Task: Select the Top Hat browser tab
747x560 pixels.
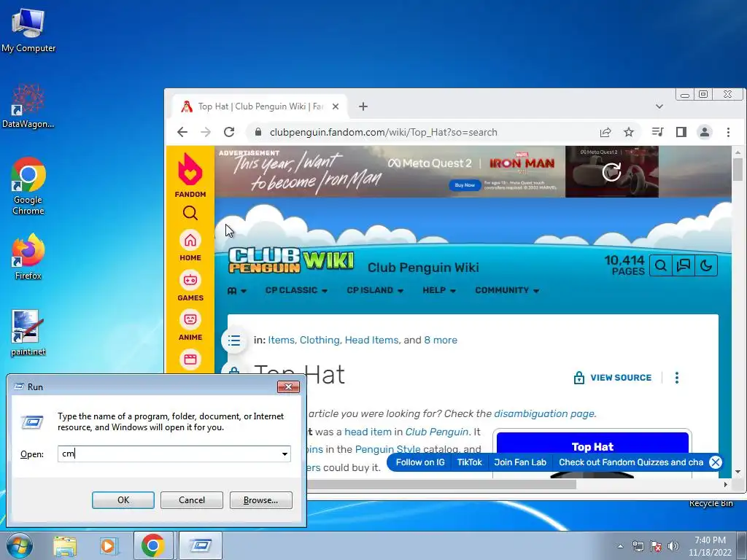Action: point(259,106)
